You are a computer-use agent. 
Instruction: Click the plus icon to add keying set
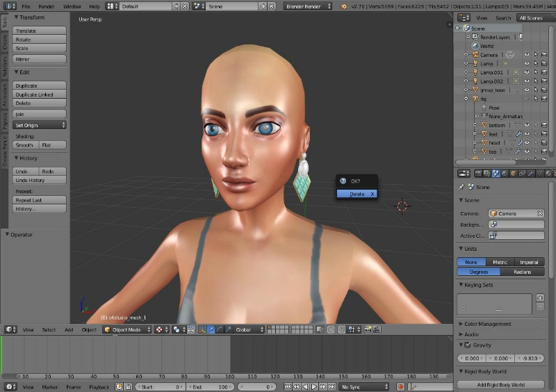(x=540, y=298)
